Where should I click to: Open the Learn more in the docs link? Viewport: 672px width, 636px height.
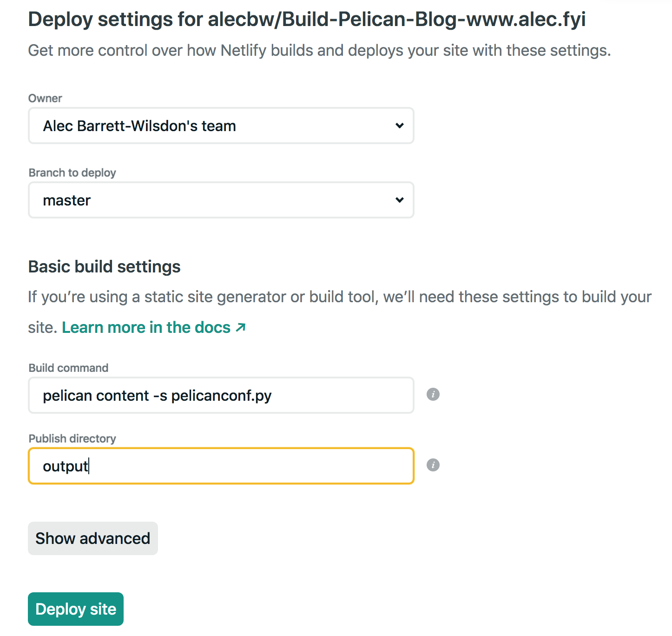(146, 328)
